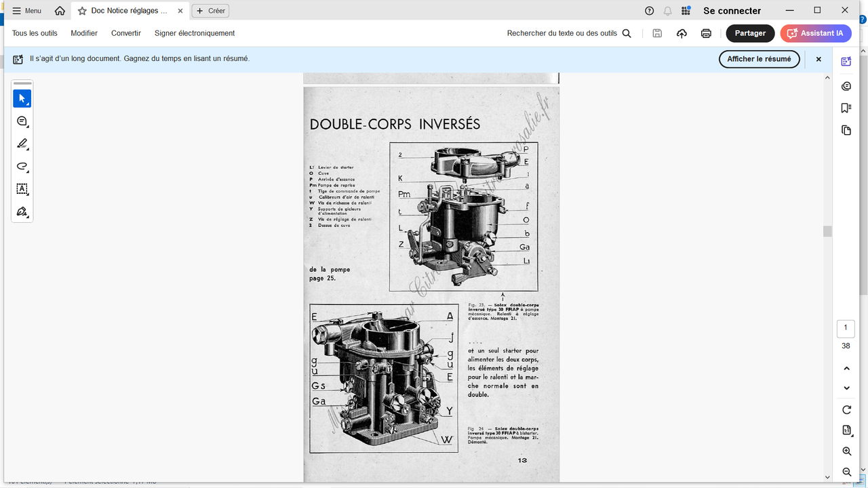The image size is (868, 488).
Task: Click the Créer new-tab button
Action: (x=210, y=11)
